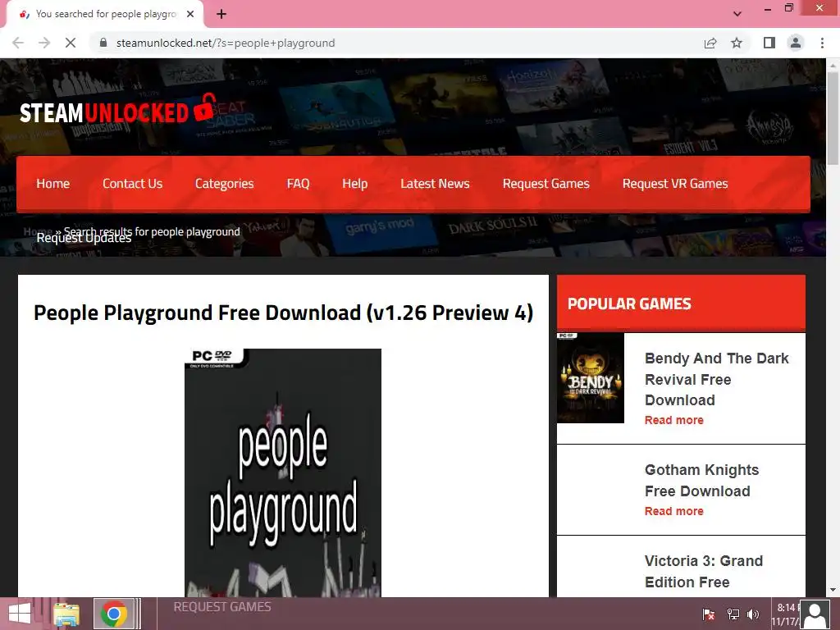Open volume speaker tray icon
This screenshot has height=630, width=840.
tap(753, 614)
